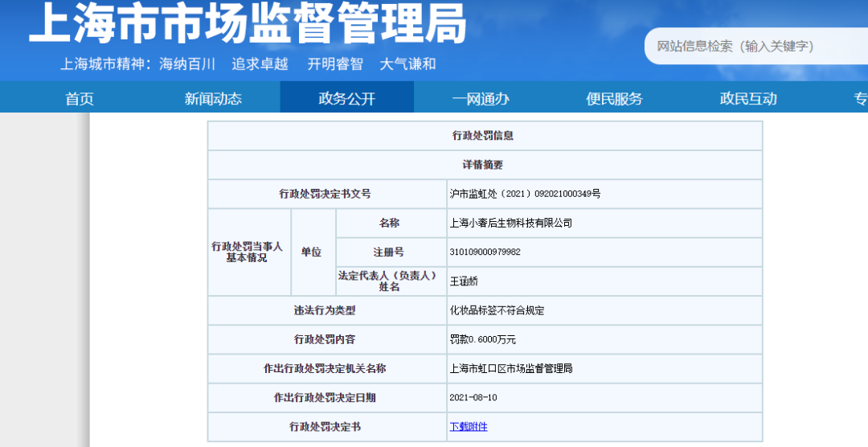The height and width of the screenshot is (447, 868).
Task: Switch to the 政民互动 tab
Action: (x=748, y=99)
